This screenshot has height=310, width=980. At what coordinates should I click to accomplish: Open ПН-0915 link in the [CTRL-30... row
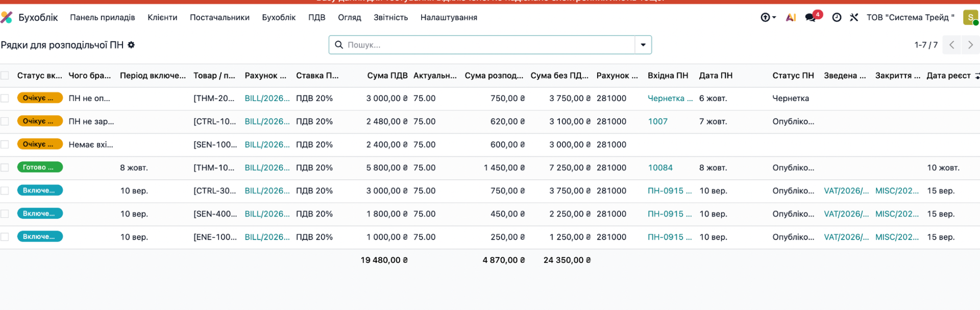670,190
